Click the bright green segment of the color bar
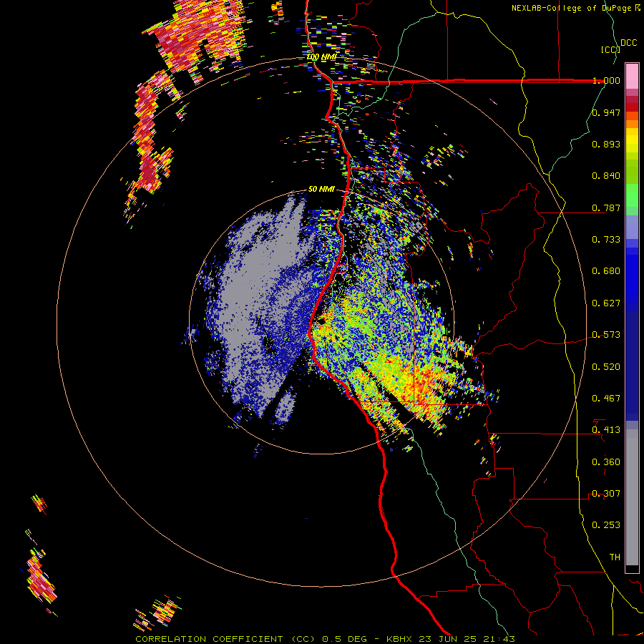Image resolution: width=644 pixels, height=644 pixels. click(x=632, y=195)
